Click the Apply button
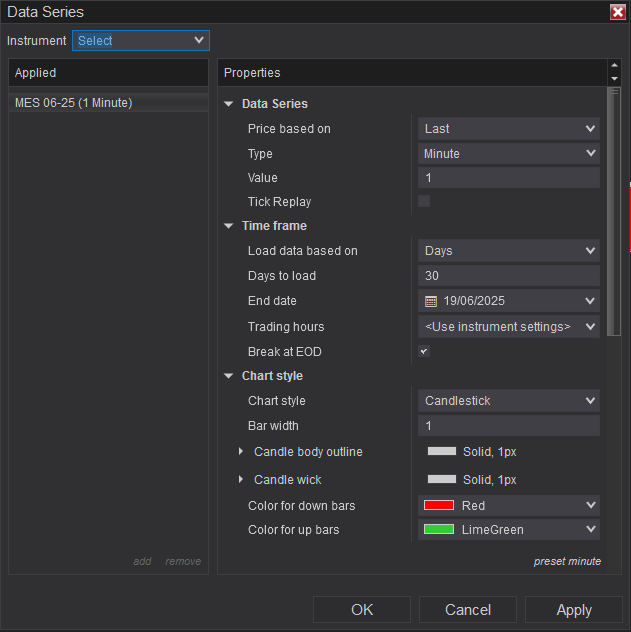Image resolution: width=631 pixels, height=632 pixels. 574,609
